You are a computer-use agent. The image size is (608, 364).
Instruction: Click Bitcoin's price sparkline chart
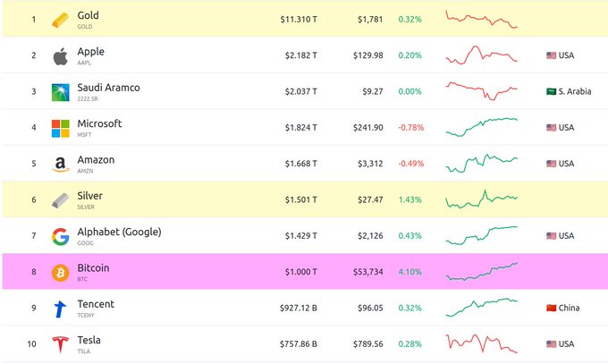(482, 272)
